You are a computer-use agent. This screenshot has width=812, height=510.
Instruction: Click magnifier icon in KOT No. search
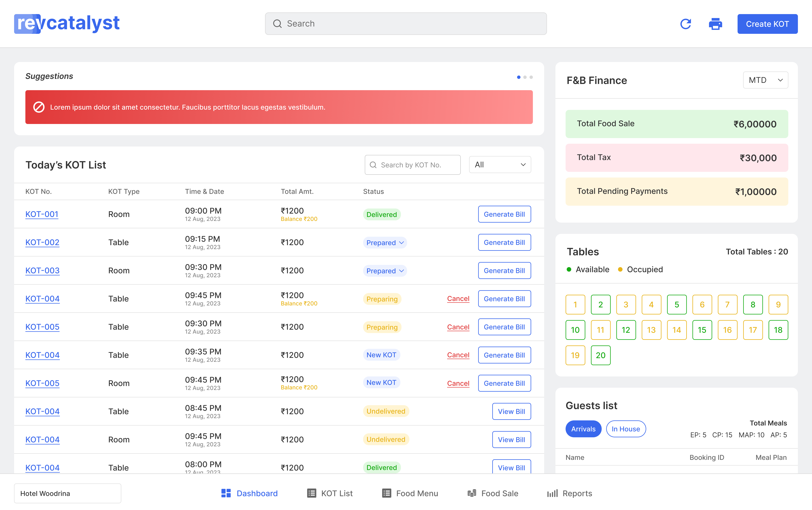373,165
